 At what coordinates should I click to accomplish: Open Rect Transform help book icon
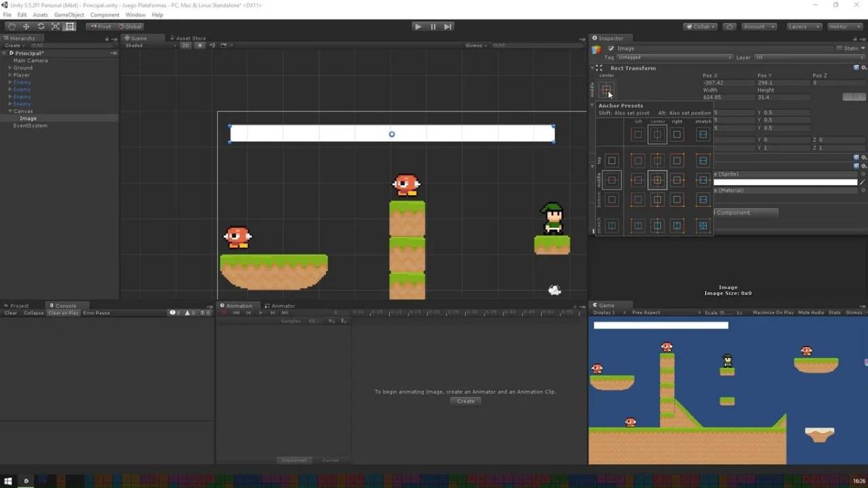[856, 68]
